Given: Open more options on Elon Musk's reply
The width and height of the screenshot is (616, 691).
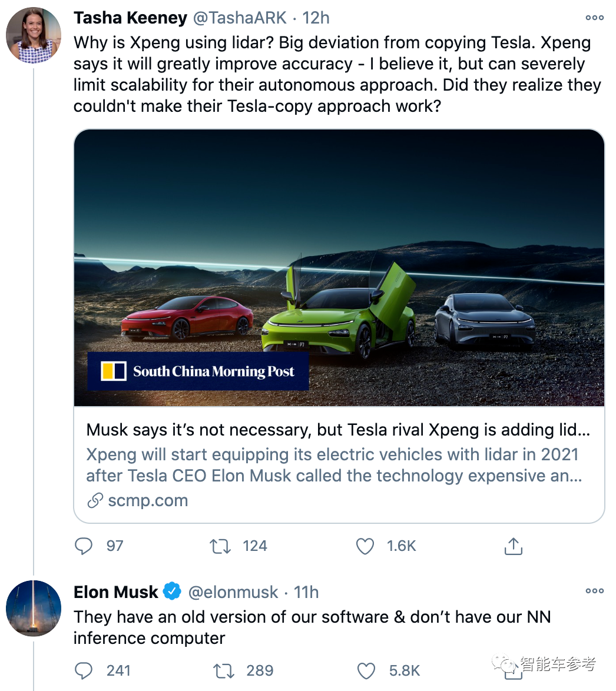Looking at the screenshot, I should tap(594, 591).
